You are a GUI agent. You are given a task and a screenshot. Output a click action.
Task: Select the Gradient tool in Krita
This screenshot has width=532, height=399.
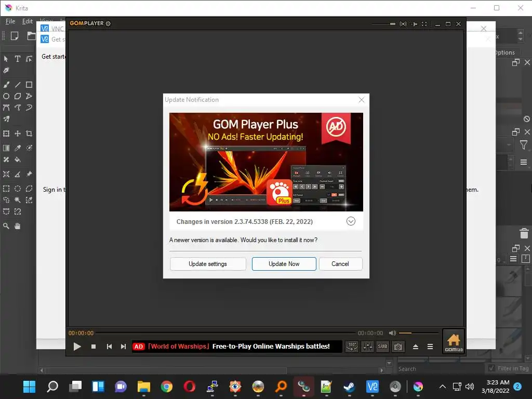(x=6, y=148)
